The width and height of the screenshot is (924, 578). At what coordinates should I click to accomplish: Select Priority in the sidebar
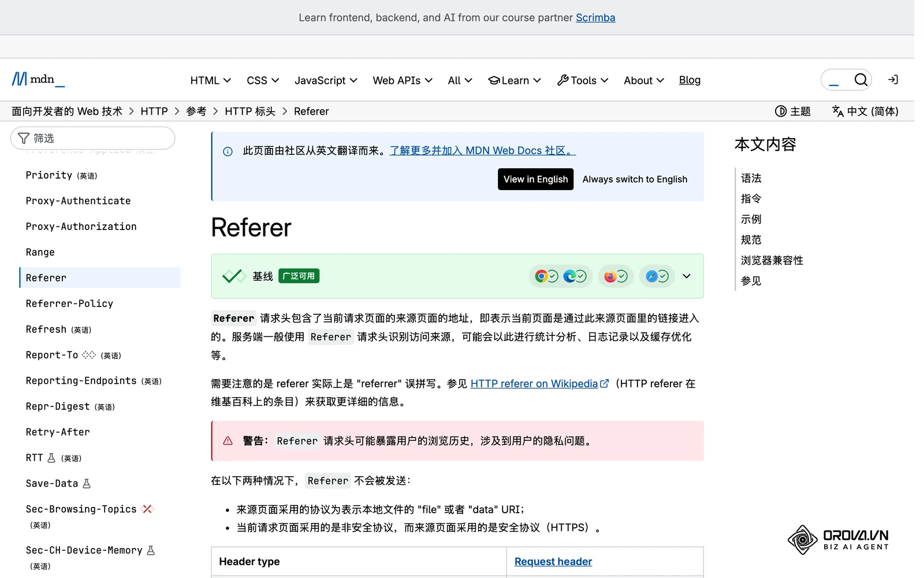(49, 175)
